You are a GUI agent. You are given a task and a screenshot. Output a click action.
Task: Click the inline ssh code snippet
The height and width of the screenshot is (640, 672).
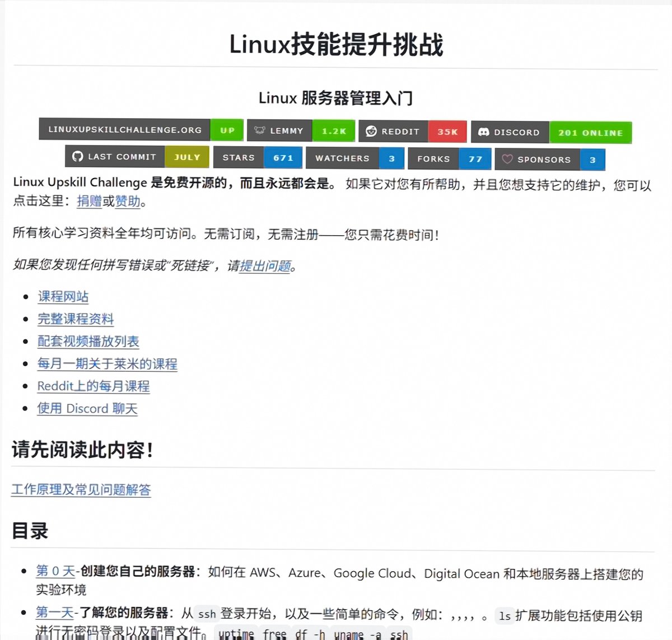207,614
